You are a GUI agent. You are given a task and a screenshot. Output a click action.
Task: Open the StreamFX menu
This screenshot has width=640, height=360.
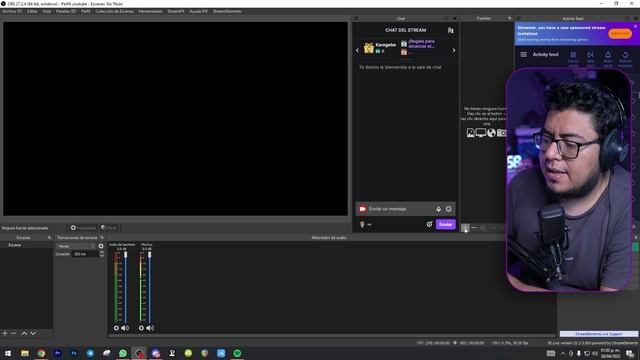[x=176, y=11]
